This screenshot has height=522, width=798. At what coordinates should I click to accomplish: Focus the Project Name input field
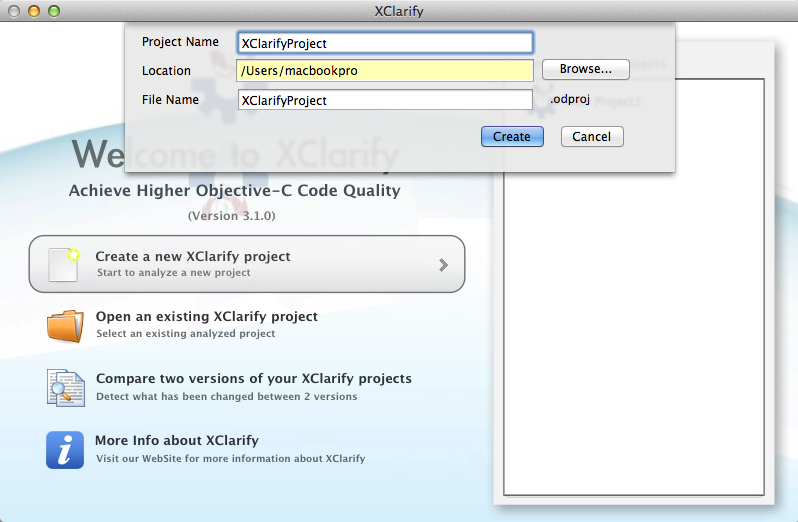pyautogui.click(x=385, y=43)
